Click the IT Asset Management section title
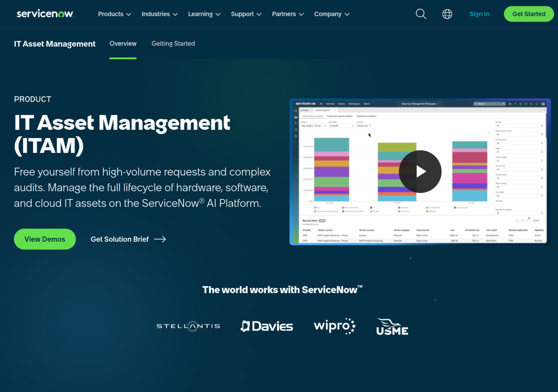 pyautogui.click(x=55, y=44)
